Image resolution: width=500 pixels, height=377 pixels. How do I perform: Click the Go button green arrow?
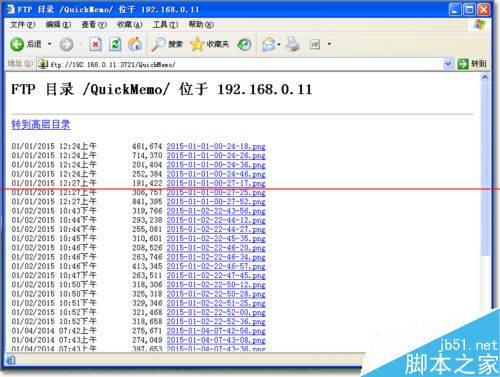(463, 64)
